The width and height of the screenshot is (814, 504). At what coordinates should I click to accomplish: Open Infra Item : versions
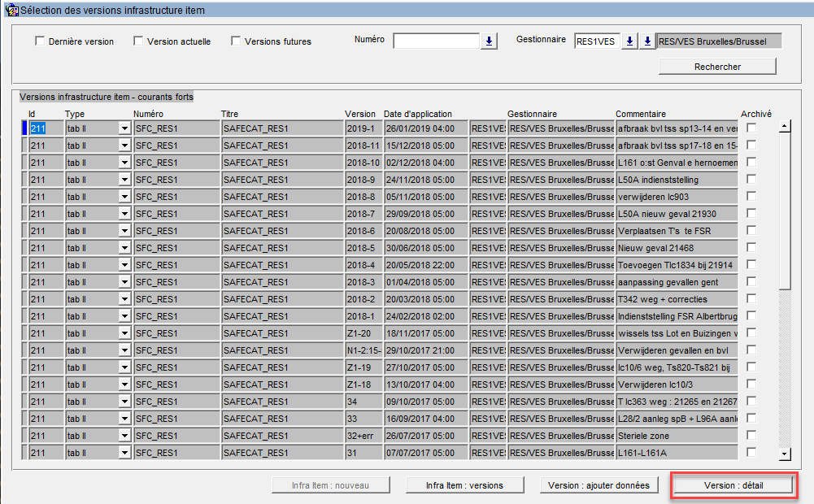coord(464,485)
